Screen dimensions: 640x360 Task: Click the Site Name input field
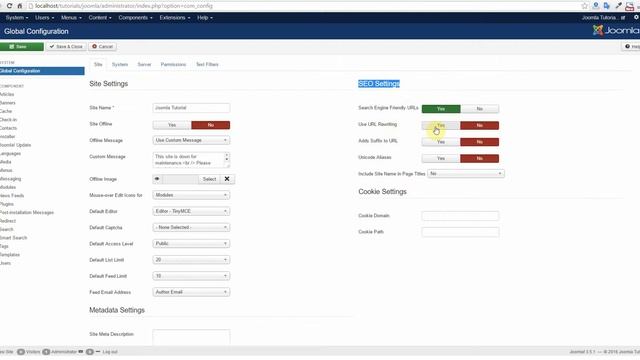pyautogui.click(x=191, y=108)
